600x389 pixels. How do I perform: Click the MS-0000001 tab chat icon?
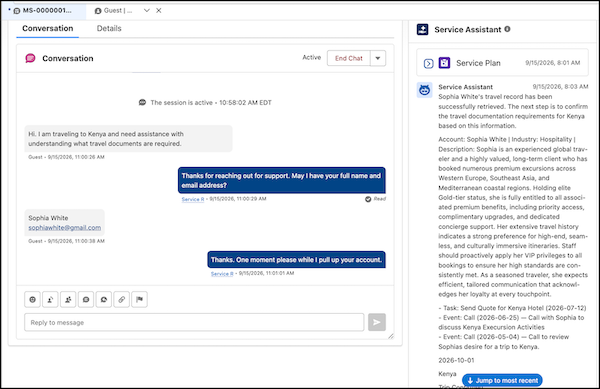point(16,11)
